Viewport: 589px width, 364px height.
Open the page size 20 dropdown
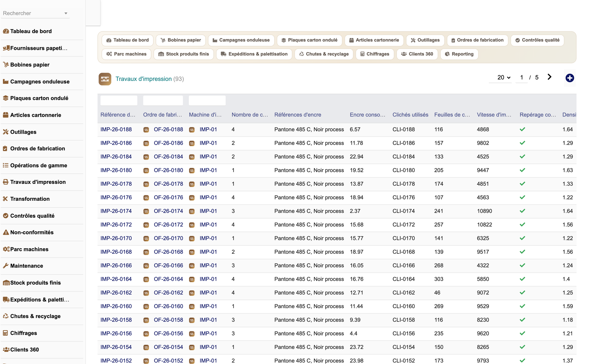(x=504, y=77)
